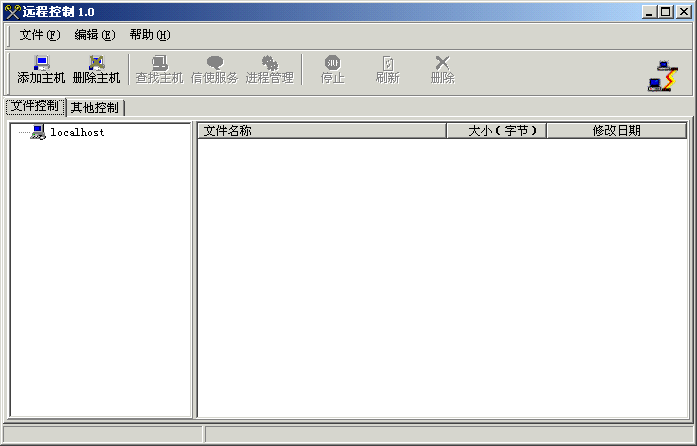Screen dimensions: 697x446
Task: Sort by the 大小(字节) column header
Action: tap(496, 130)
